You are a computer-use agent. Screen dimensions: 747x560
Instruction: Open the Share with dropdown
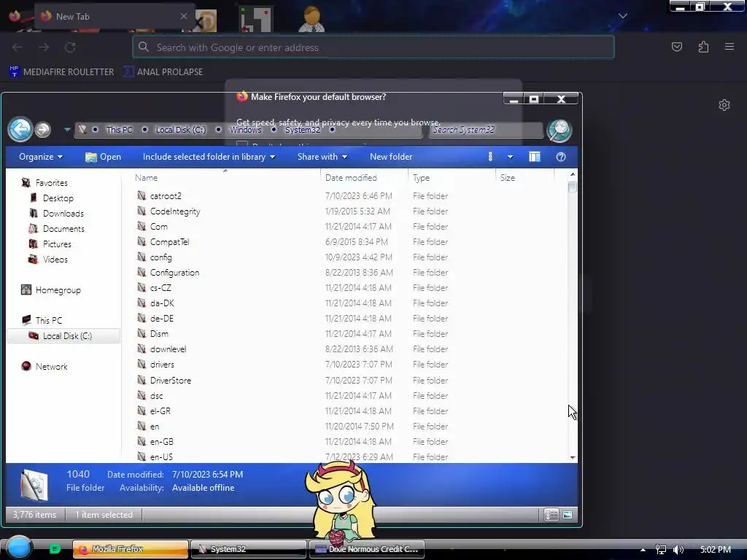click(x=322, y=157)
